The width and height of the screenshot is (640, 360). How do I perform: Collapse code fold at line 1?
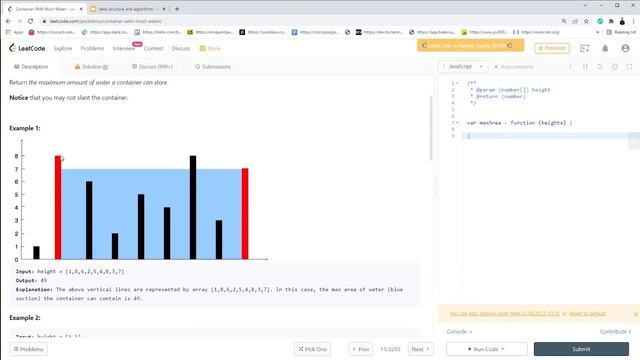click(457, 83)
